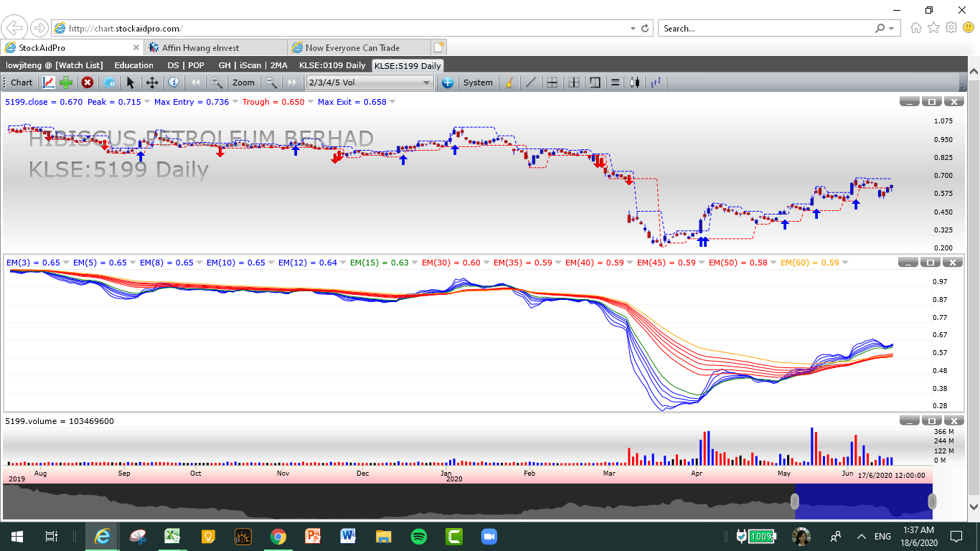The width and height of the screenshot is (980, 551).
Task: Click the System toolbar button
Action: [x=478, y=83]
